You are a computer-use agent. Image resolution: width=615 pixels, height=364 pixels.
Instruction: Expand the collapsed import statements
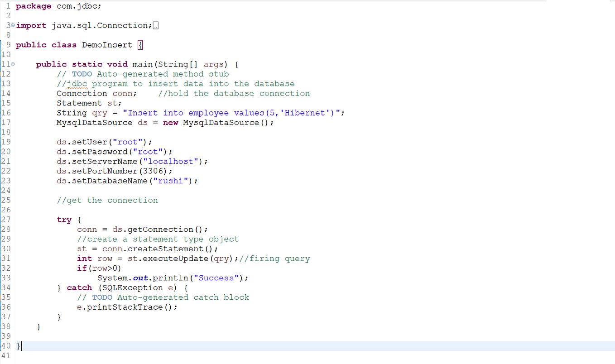coord(13,25)
